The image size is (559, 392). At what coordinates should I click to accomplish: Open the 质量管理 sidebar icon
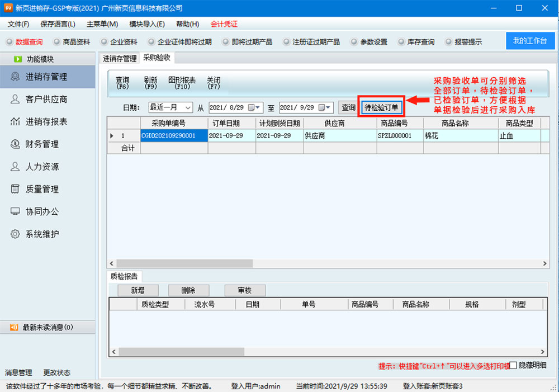pyautogui.click(x=15, y=189)
